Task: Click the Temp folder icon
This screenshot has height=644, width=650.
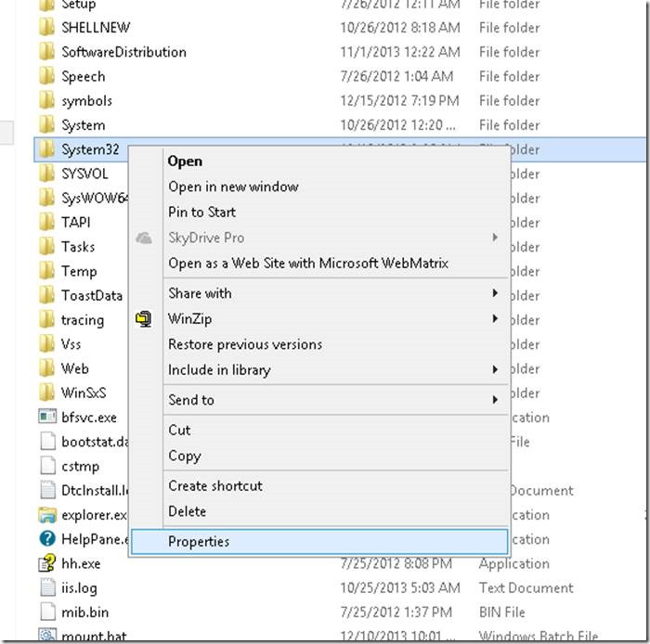Action: (46, 272)
